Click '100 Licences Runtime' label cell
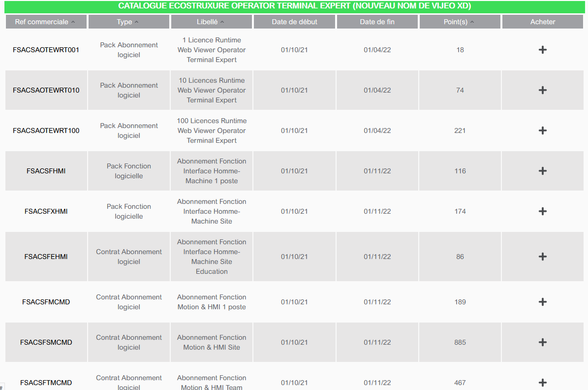Image resolution: width=588 pixels, height=390 pixels. coord(212,130)
